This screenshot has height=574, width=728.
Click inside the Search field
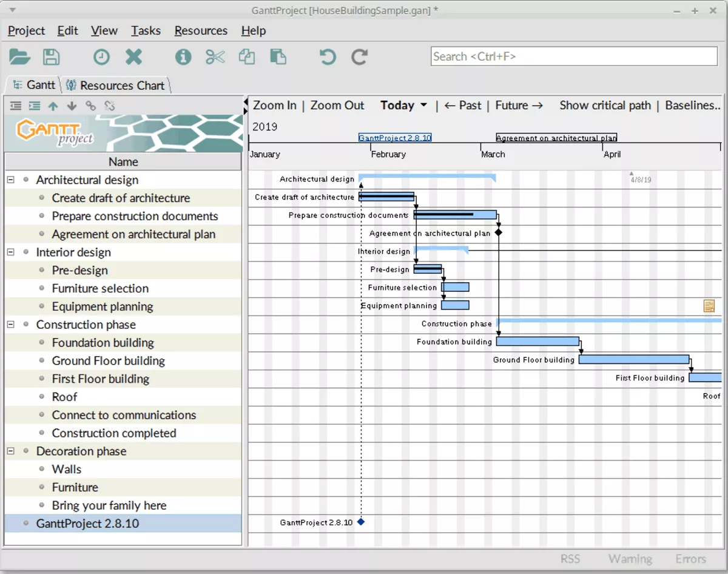coord(573,56)
